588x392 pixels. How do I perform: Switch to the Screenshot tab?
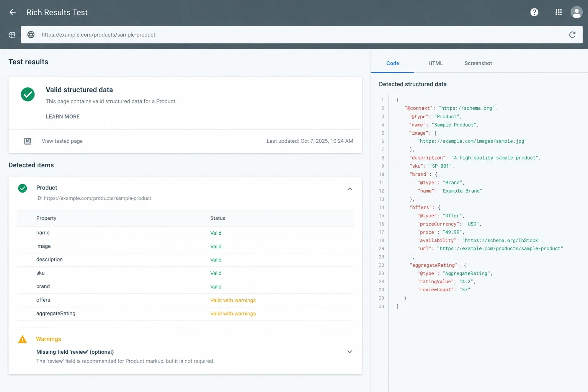tap(478, 63)
